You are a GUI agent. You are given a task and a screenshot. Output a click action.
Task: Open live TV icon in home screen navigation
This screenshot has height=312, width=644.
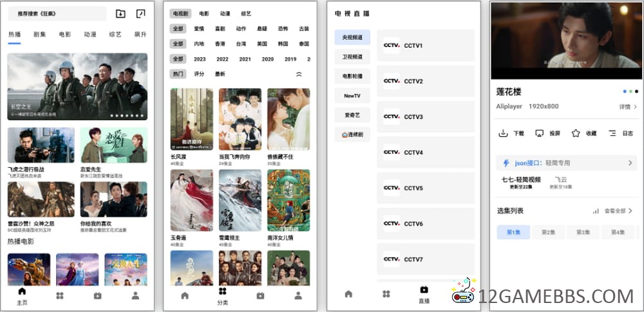click(97, 295)
